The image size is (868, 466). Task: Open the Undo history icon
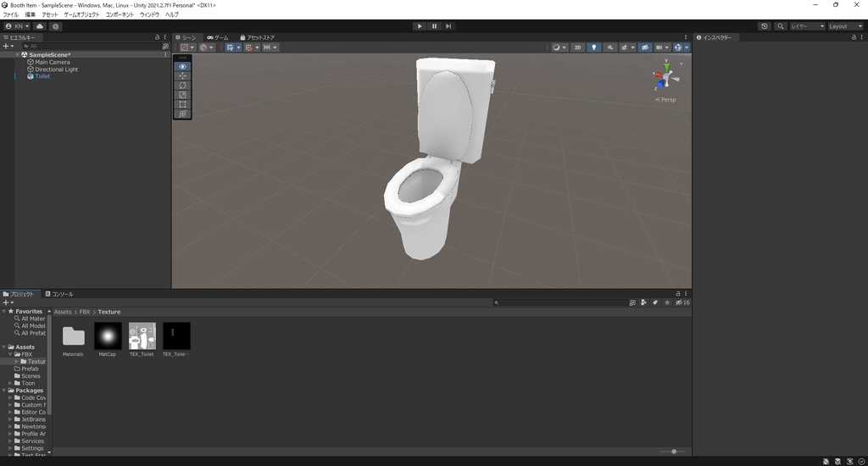[x=765, y=26]
